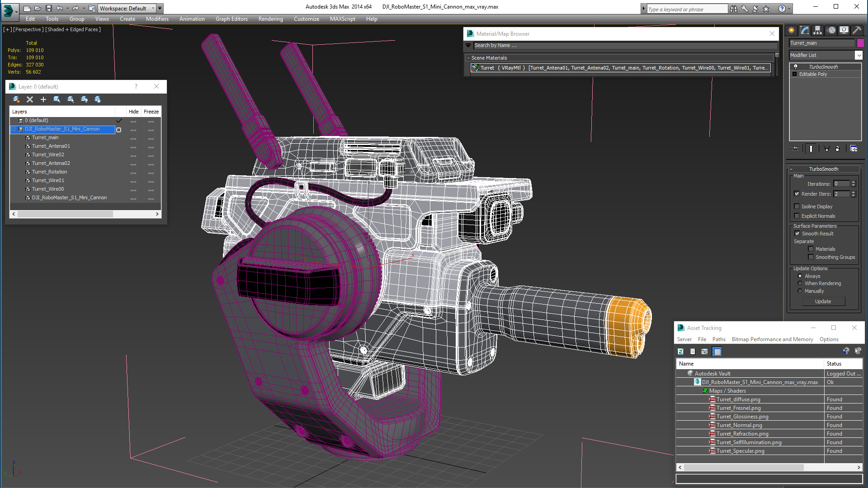
Task: Open the MAXScript menu
Action: [x=342, y=19]
